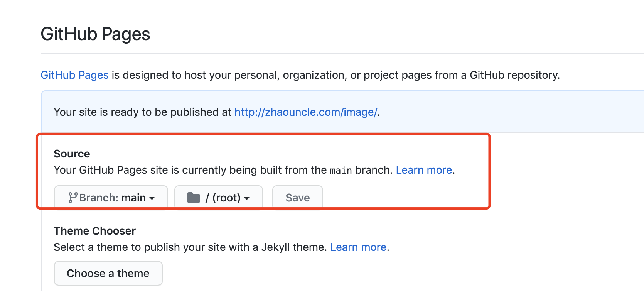This screenshot has height=291, width=644.
Task: Click the / (root) folder label
Action: pyautogui.click(x=223, y=198)
